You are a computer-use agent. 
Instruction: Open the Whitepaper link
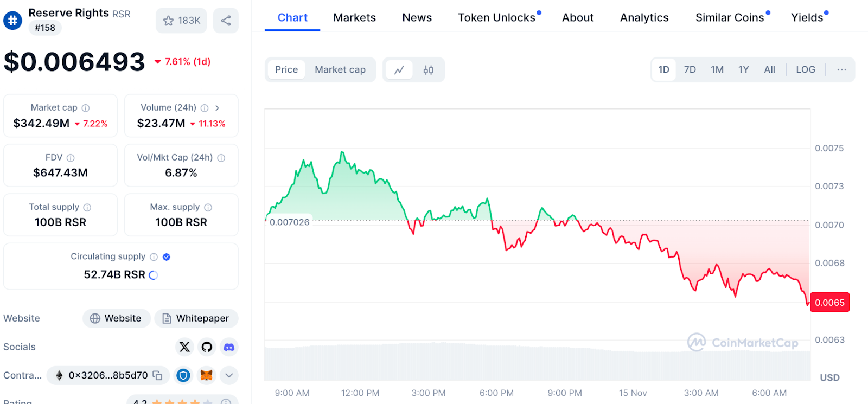[196, 318]
